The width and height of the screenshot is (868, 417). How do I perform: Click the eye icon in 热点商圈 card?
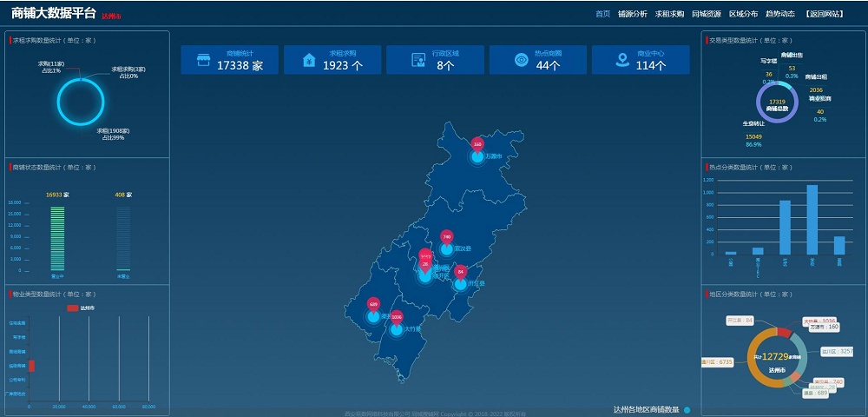point(522,60)
